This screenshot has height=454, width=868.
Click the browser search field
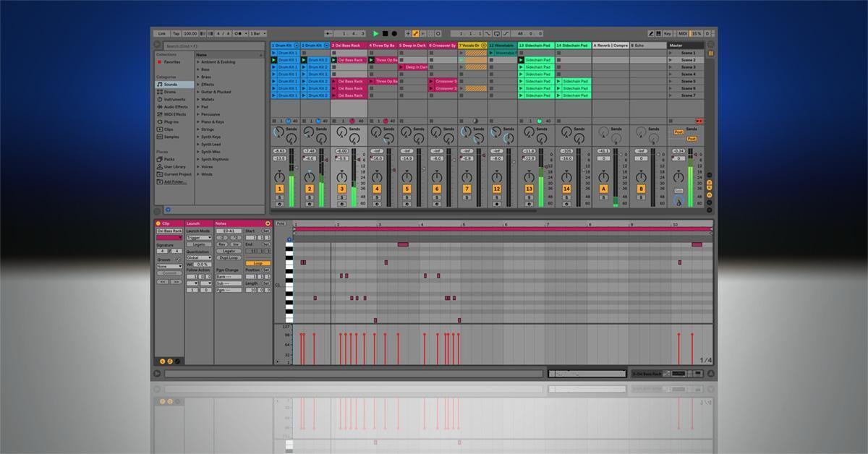(210, 46)
